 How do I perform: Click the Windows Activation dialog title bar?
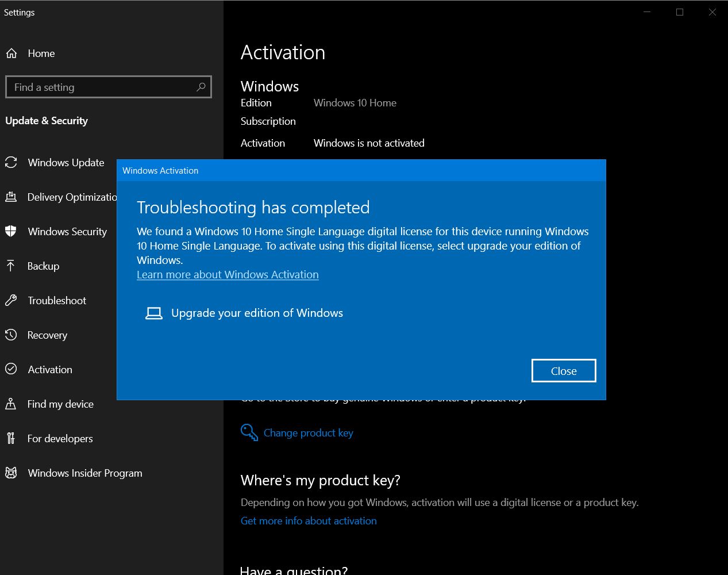point(361,171)
